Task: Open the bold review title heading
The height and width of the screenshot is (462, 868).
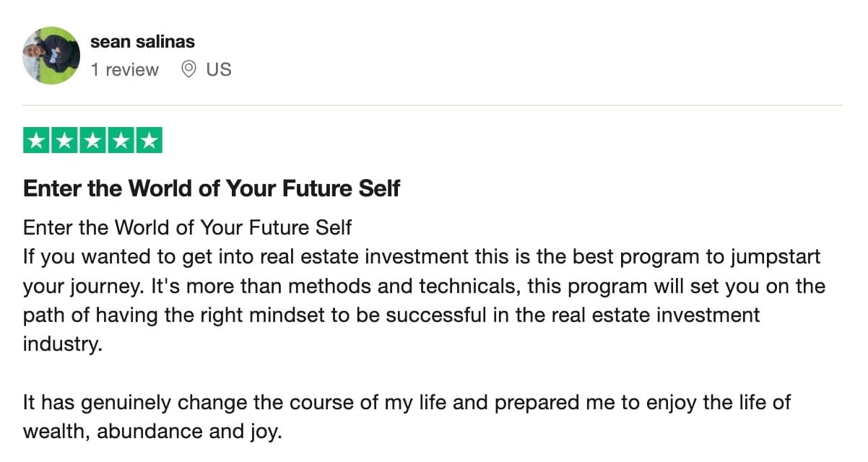Action: coord(212,189)
